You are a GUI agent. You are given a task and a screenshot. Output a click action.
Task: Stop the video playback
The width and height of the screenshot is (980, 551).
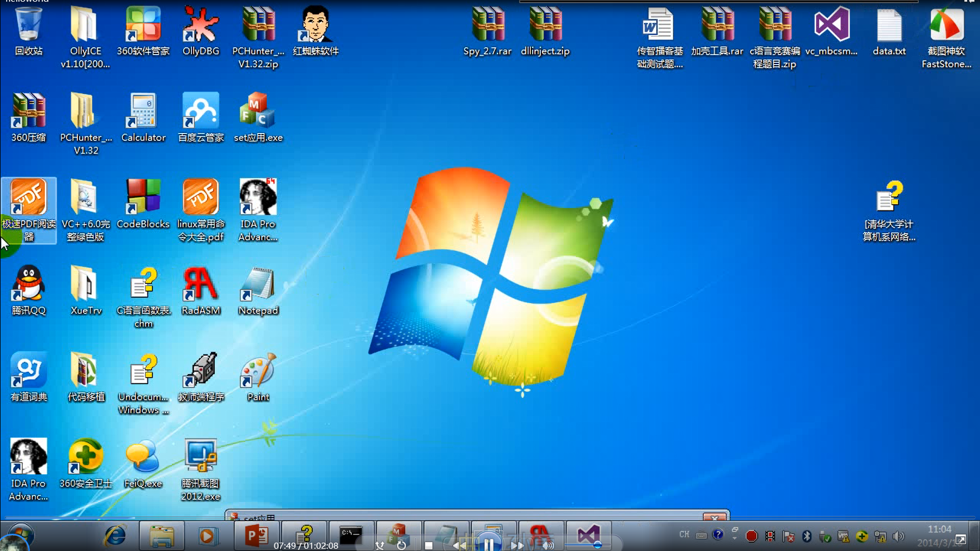coord(429,545)
